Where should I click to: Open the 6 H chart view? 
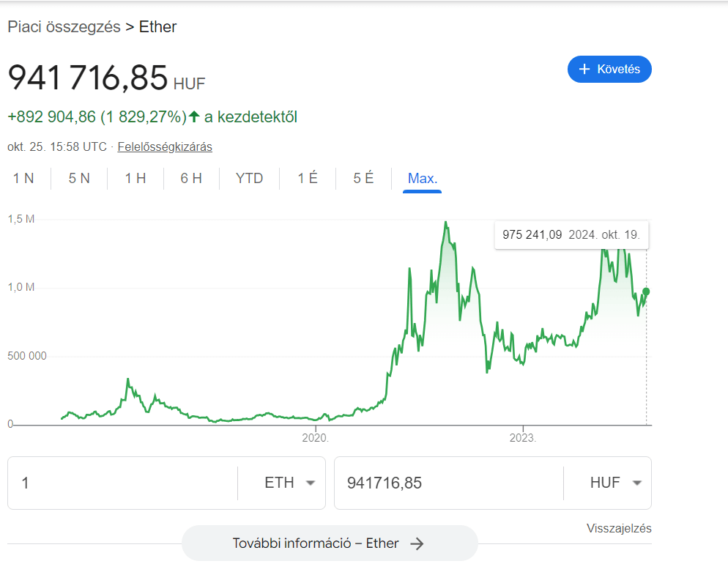click(191, 178)
